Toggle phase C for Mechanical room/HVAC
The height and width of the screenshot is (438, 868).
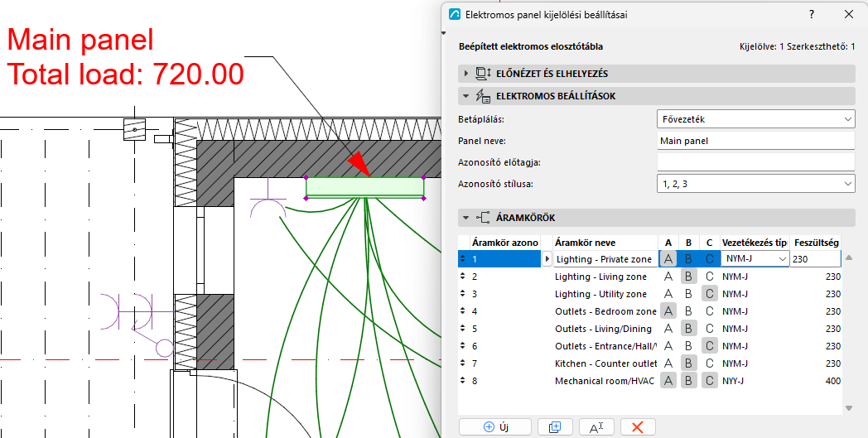(x=709, y=381)
